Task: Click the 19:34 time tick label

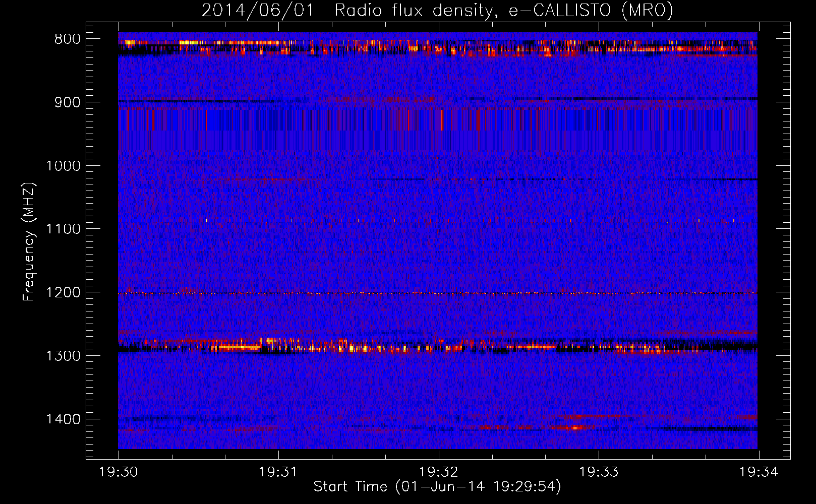Action: [759, 472]
